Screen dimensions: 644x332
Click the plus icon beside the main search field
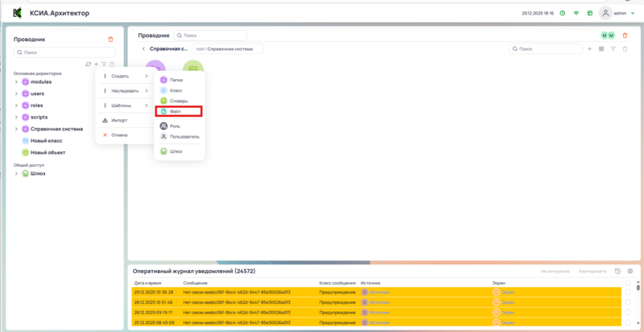click(x=590, y=49)
